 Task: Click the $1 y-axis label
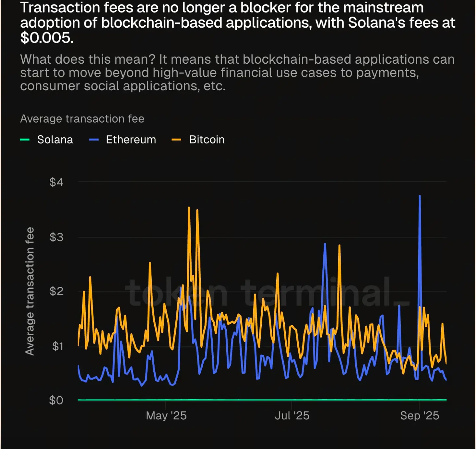(x=57, y=346)
